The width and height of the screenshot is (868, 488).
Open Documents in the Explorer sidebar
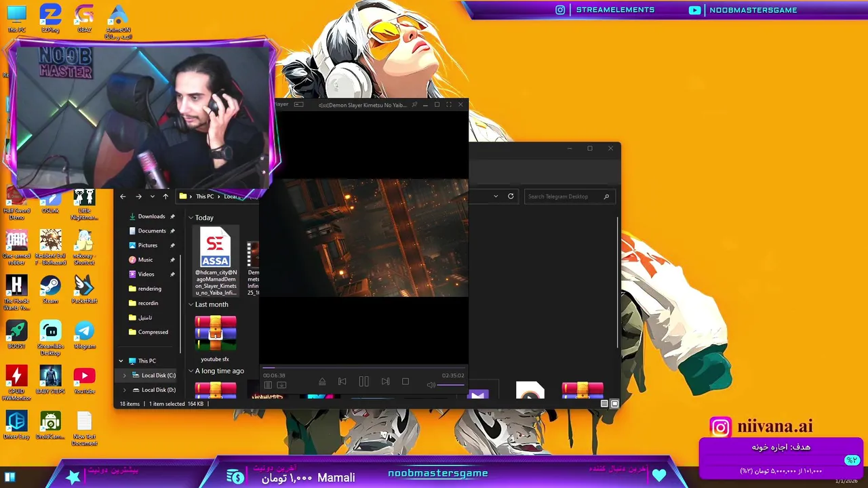coord(151,230)
